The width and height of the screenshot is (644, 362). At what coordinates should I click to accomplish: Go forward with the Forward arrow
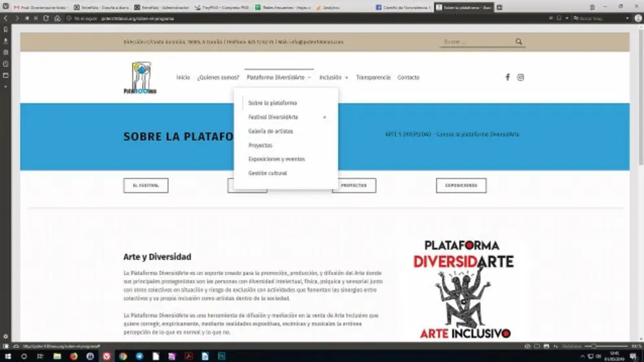click(x=16, y=18)
